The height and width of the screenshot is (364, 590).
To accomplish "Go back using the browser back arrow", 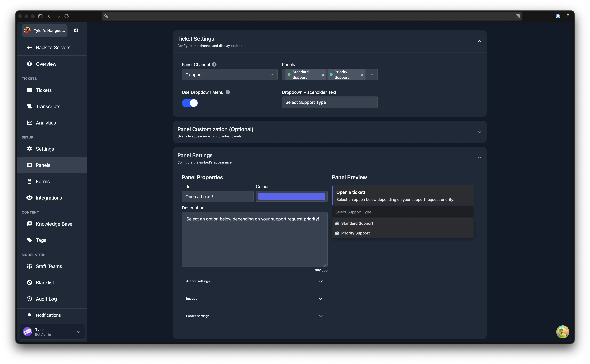I will click(50, 16).
